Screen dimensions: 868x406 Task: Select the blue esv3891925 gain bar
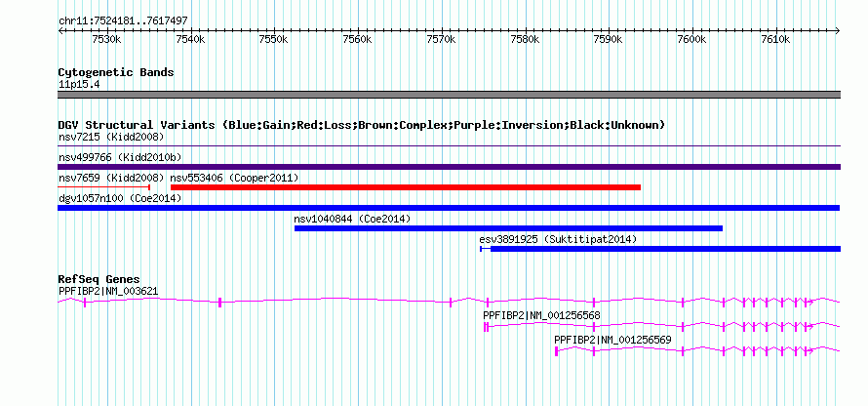(660, 249)
